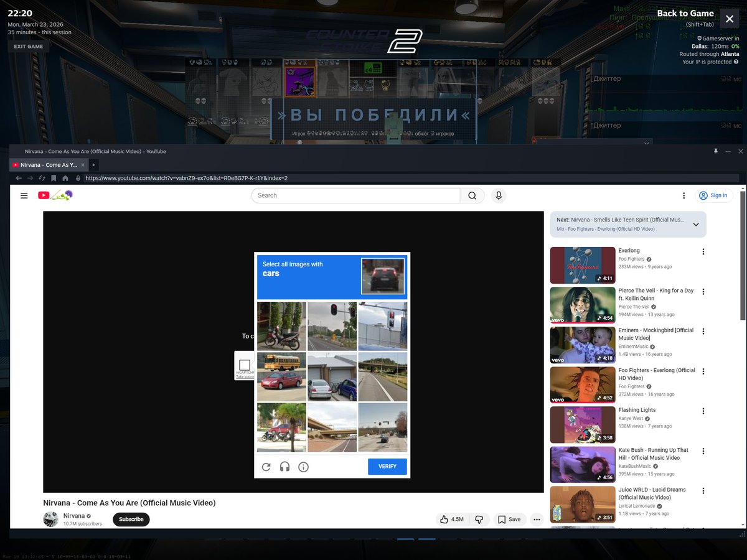
Task: Dislike the video with the thumbs down
Action: 479,519
